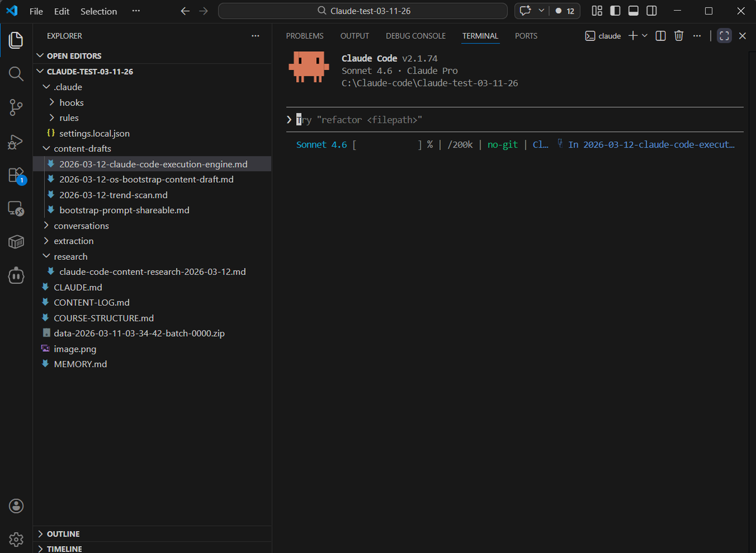Viewport: 756px width, 553px height.
Task: Split the terminal
Action: click(x=660, y=36)
